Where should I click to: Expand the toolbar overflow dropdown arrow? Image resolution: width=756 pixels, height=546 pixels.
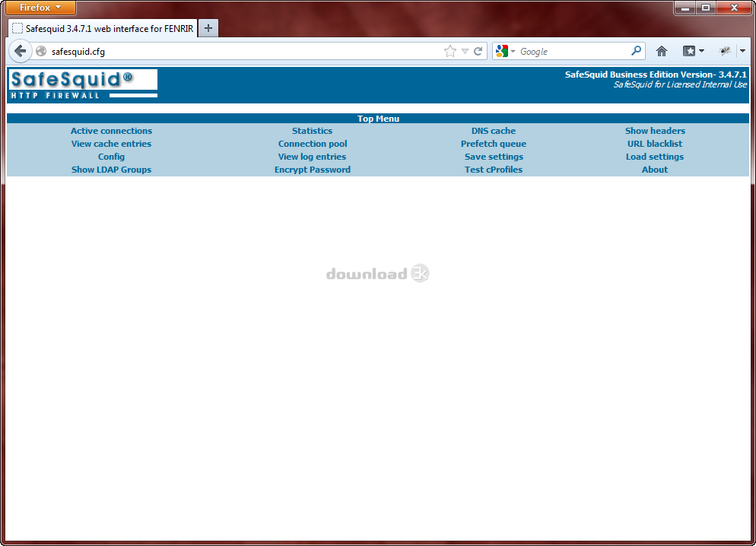742,51
